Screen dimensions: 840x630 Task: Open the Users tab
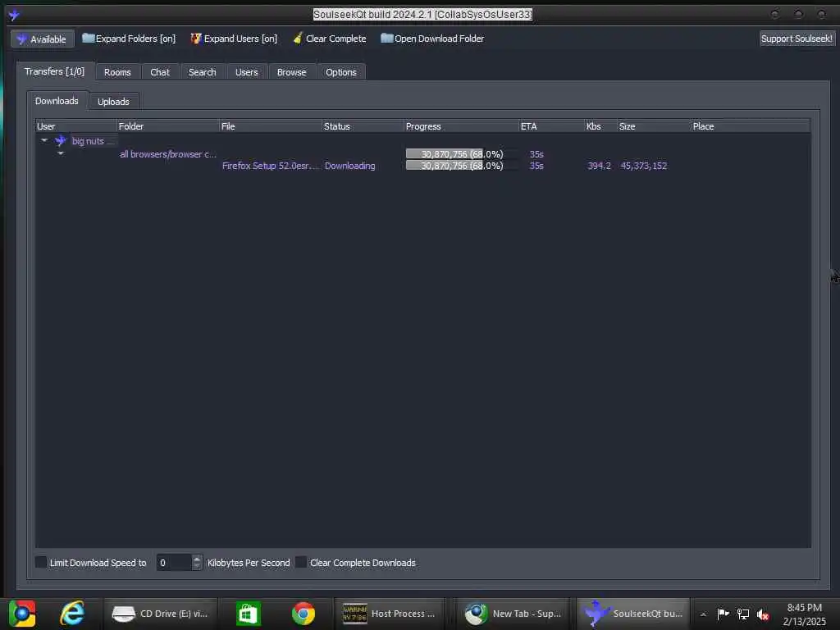pos(246,72)
